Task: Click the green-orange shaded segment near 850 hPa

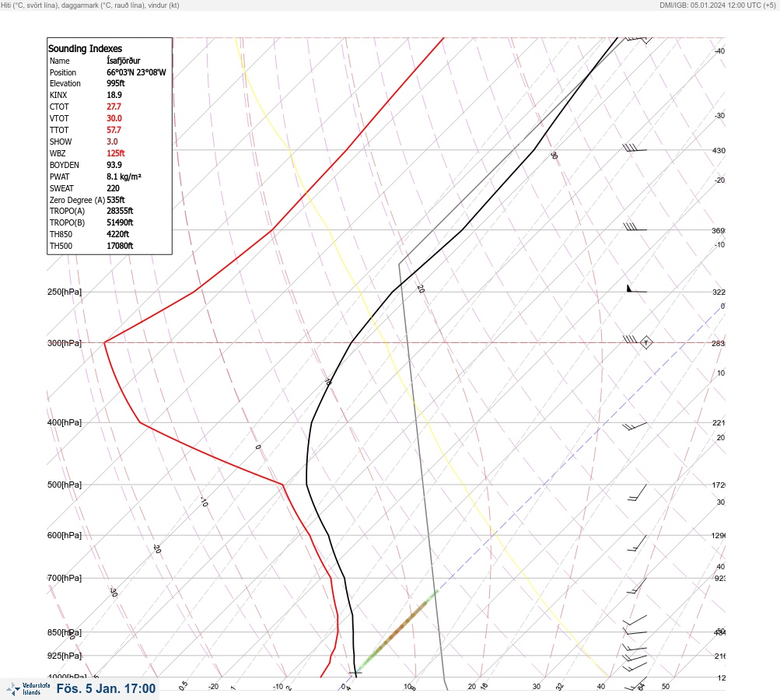Action: tap(397, 630)
